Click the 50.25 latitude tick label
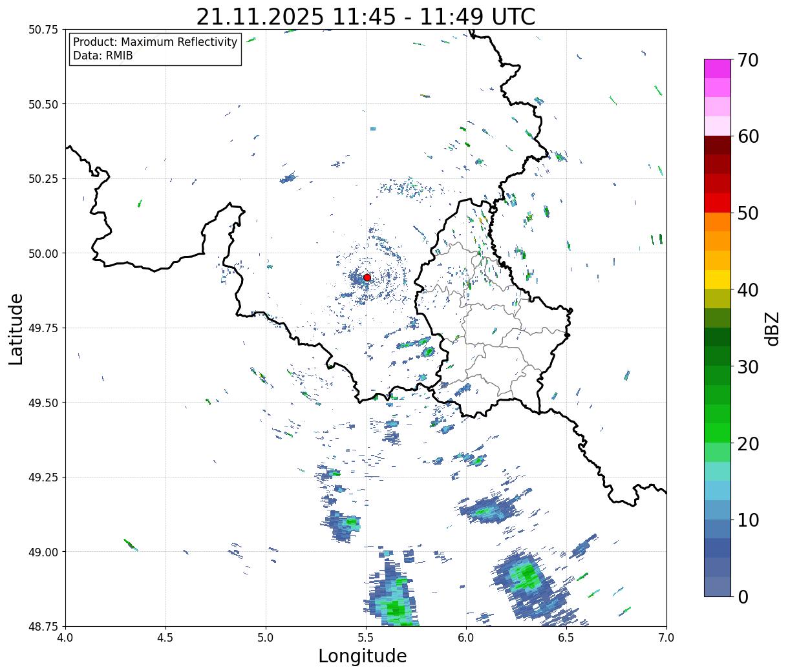Image resolution: width=788 pixels, height=672 pixels. (43, 179)
